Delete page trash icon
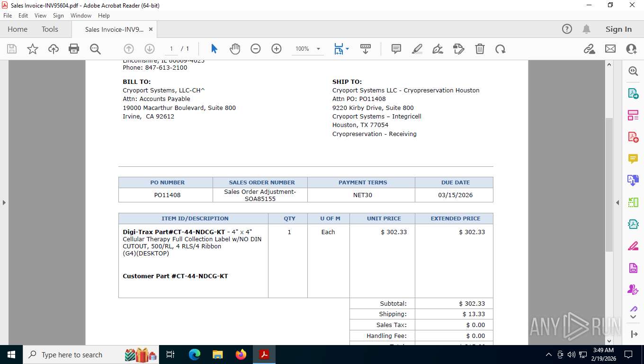The height and width of the screenshot is (364, 644). point(480,49)
